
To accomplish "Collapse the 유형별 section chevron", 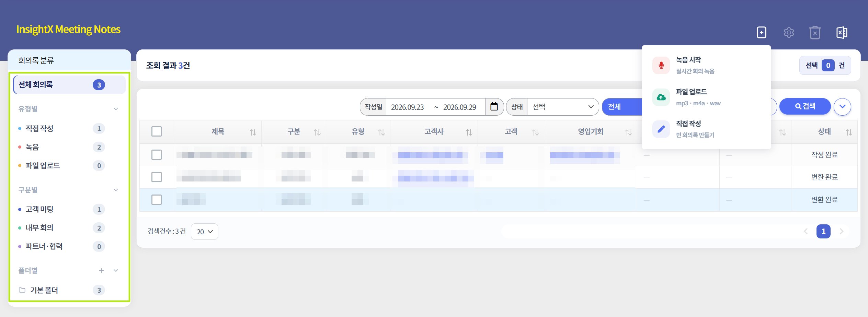I will pos(116,109).
